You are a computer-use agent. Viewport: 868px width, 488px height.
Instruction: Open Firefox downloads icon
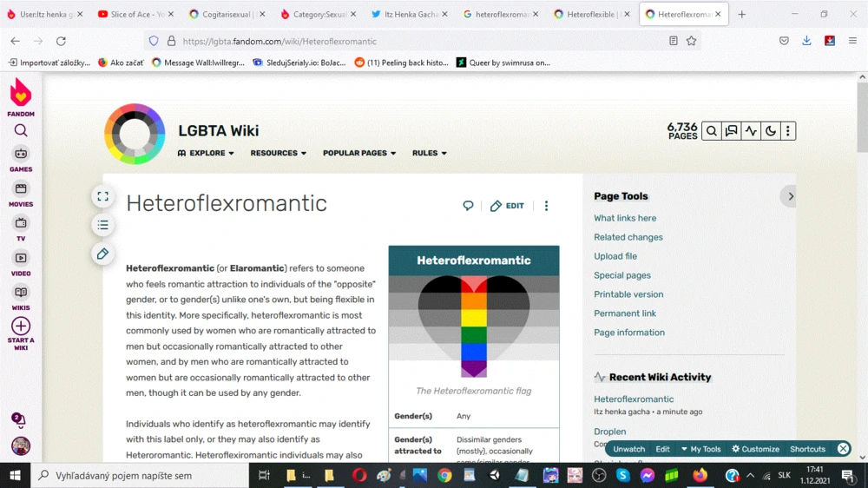[806, 41]
